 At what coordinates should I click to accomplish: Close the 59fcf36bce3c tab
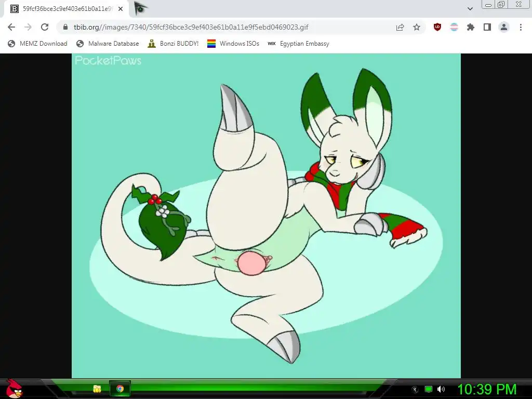tap(121, 9)
